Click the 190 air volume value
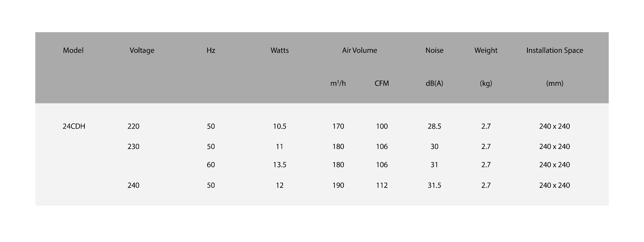Image resolution: width=644 pixels, height=242 pixels. [x=338, y=185]
